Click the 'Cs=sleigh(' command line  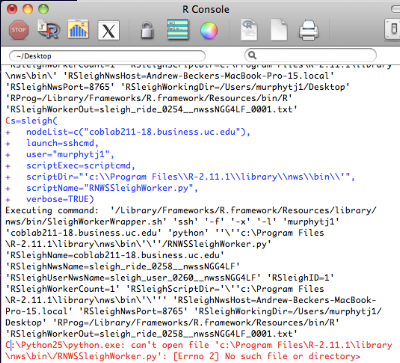(31, 121)
